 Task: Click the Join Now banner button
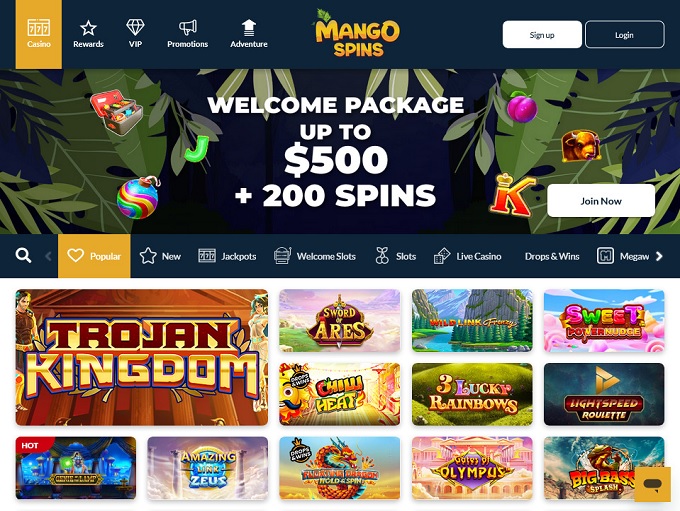[601, 201]
